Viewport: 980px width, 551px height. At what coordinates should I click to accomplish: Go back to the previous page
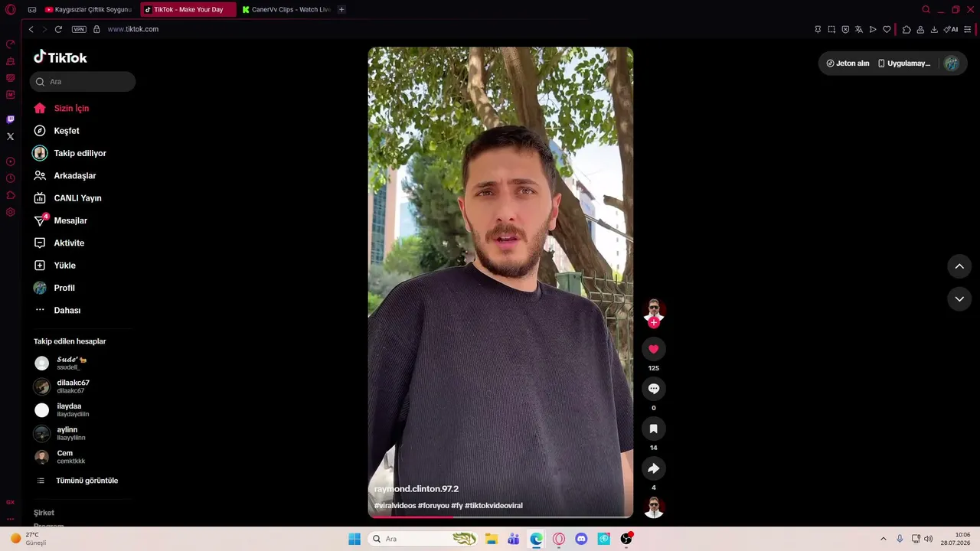point(31,29)
